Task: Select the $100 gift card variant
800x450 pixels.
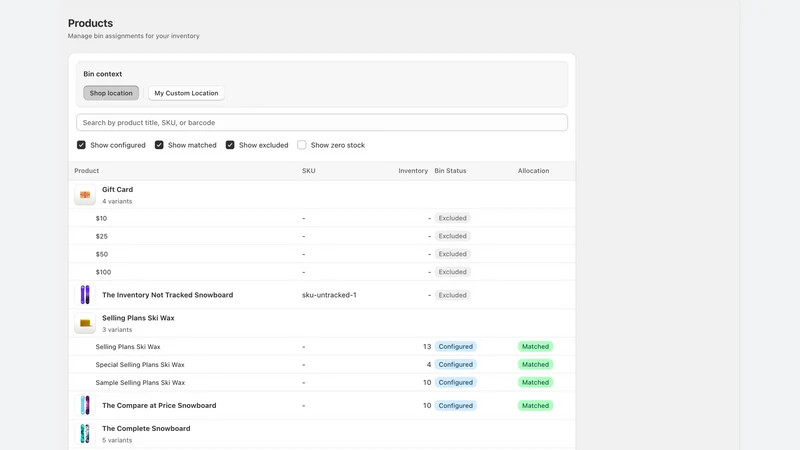Action: tap(103, 272)
